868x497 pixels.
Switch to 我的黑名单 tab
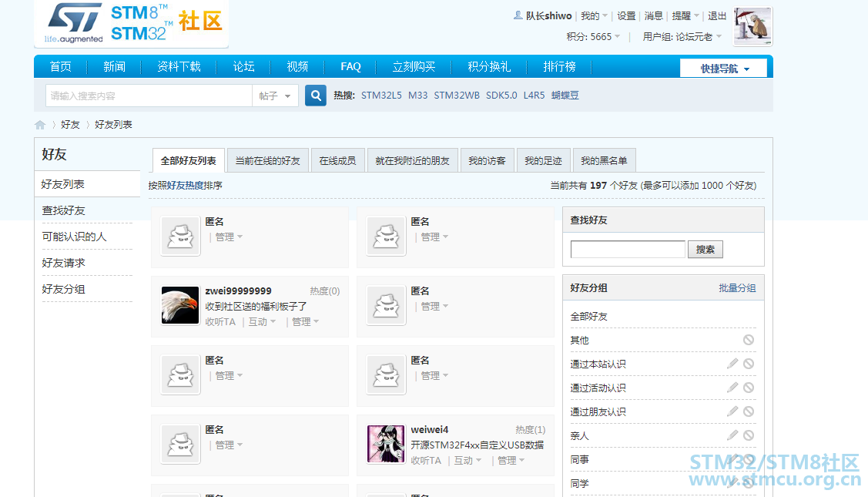point(604,161)
